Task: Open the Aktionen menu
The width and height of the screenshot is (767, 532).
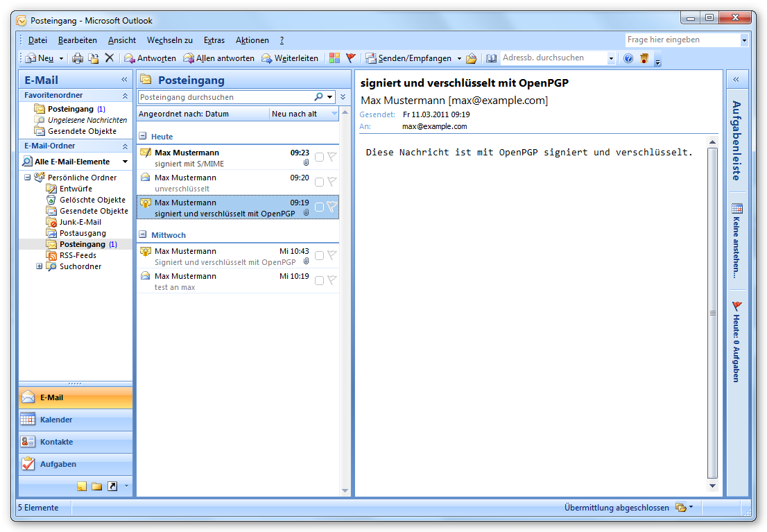Action: click(252, 40)
